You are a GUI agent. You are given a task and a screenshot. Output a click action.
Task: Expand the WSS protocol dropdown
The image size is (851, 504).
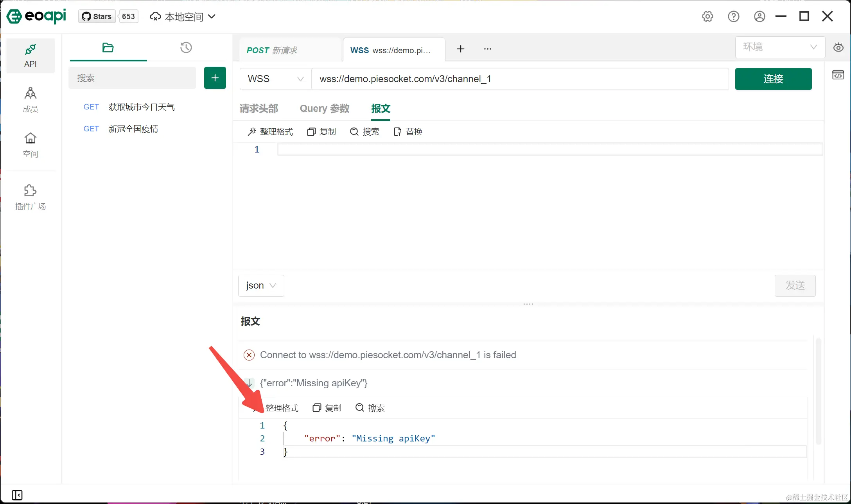(x=275, y=79)
